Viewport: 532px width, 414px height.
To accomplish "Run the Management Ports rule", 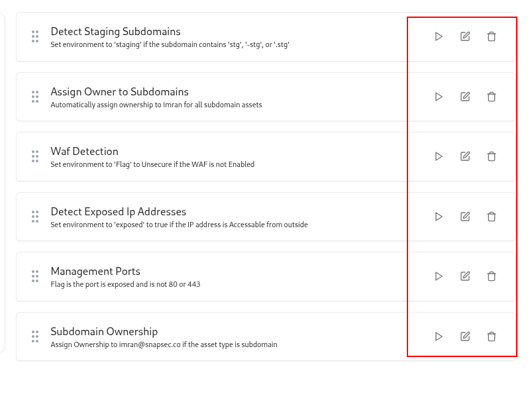I will click(x=438, y=276).
